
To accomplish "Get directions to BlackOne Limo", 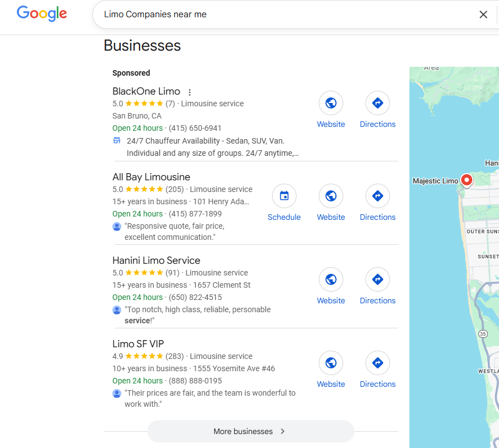I will click(x=378, y=103).
